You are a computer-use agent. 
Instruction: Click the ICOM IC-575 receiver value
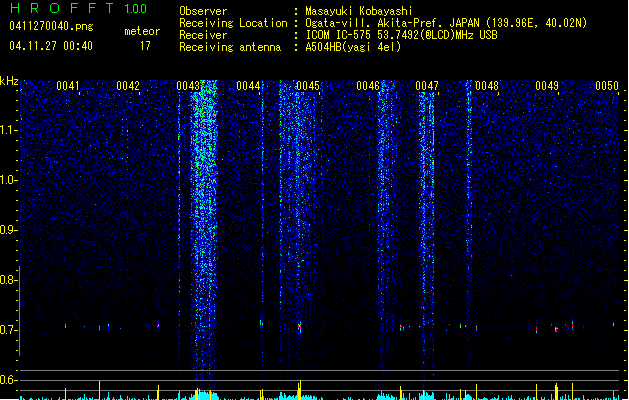tap(401, 35)
